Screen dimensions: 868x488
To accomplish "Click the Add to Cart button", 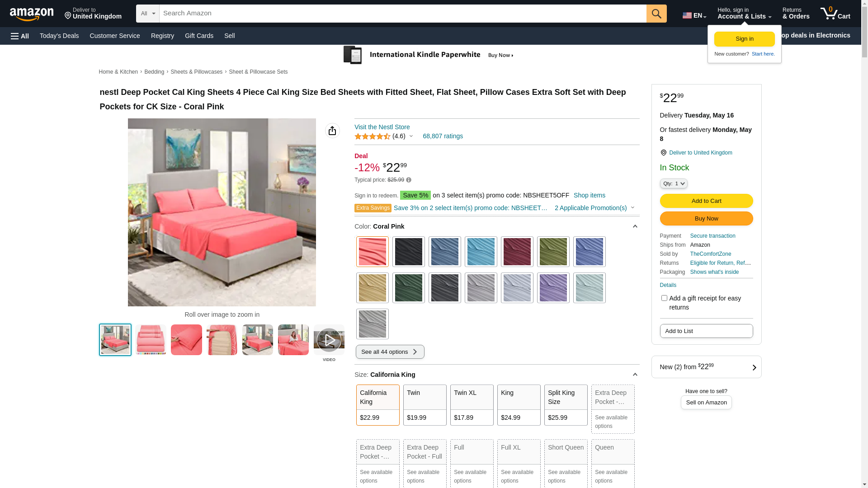I will pos(706,201).
